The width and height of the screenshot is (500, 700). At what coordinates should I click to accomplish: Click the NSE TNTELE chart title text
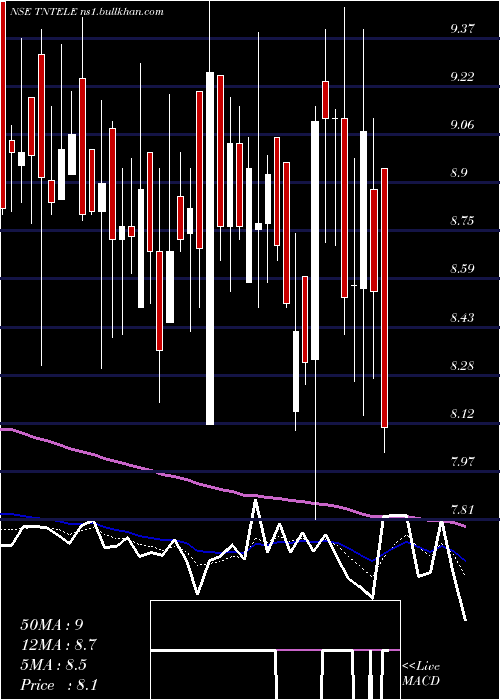point(87,12)
